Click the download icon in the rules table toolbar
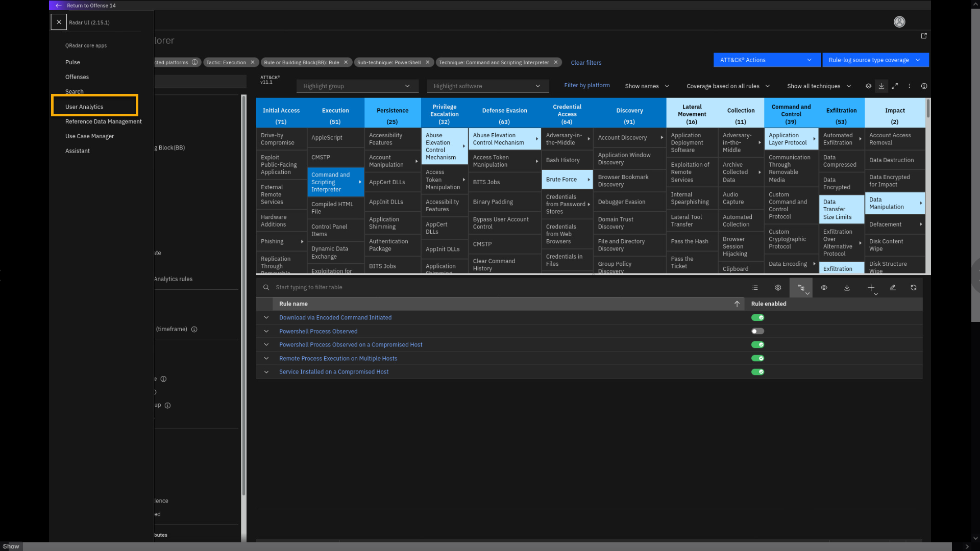Screen dimensions: 980x551 pos(847,288)
